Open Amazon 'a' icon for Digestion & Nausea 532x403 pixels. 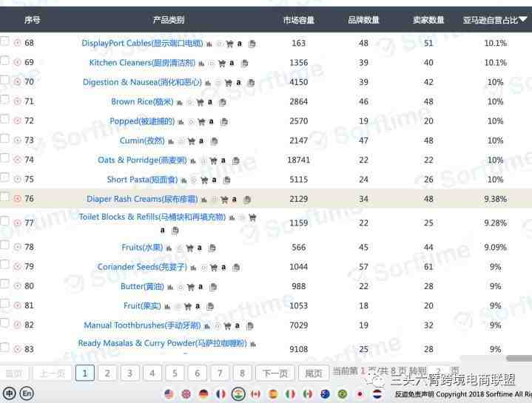pos(238,82)
